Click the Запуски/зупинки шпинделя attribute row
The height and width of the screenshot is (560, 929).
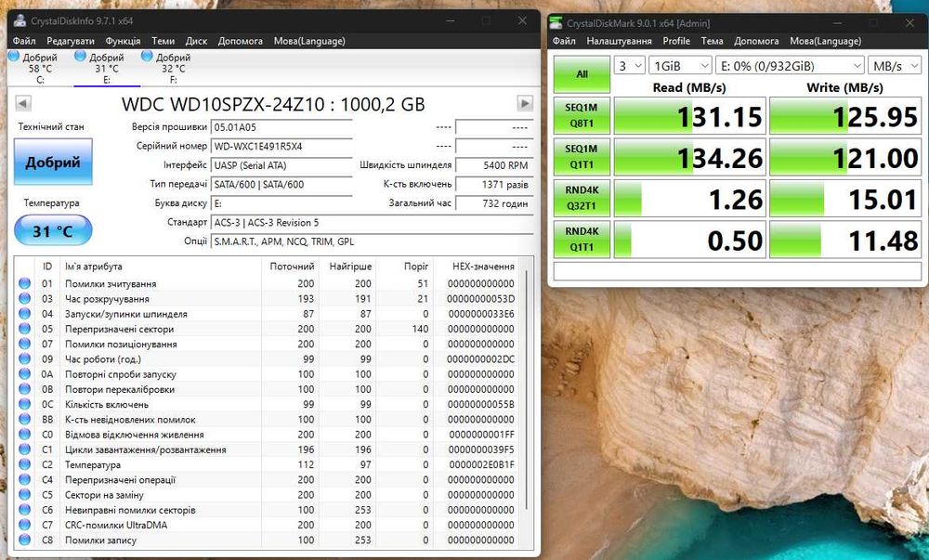tap(268, 314)
